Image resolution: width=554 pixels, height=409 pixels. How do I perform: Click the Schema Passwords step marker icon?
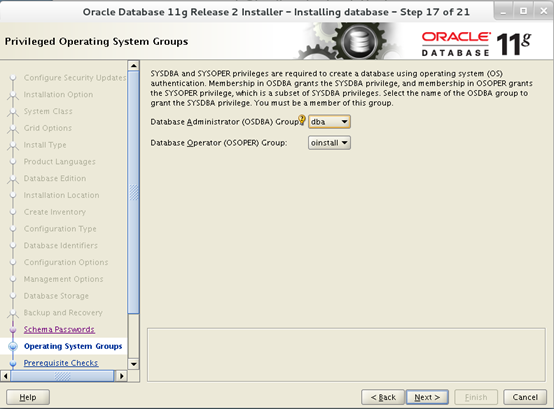(13, 330)
